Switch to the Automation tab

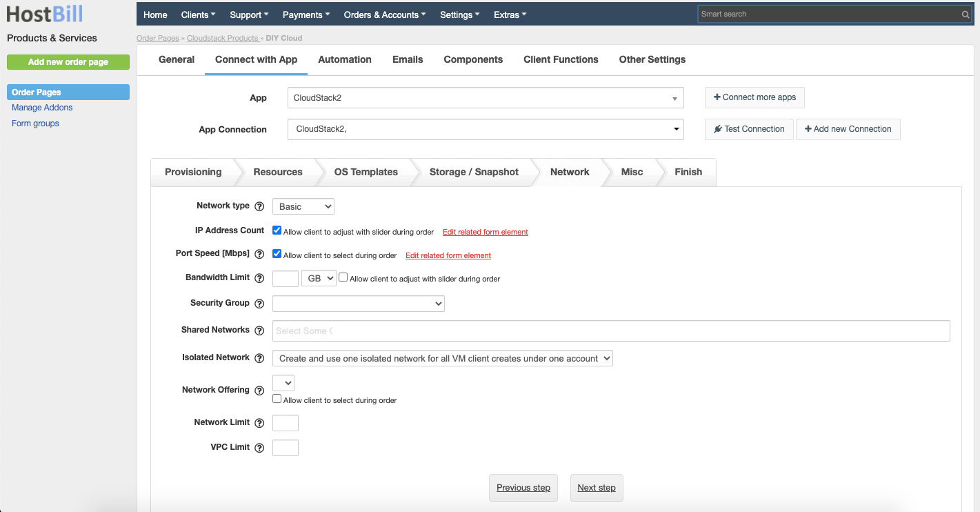[345, 59]
